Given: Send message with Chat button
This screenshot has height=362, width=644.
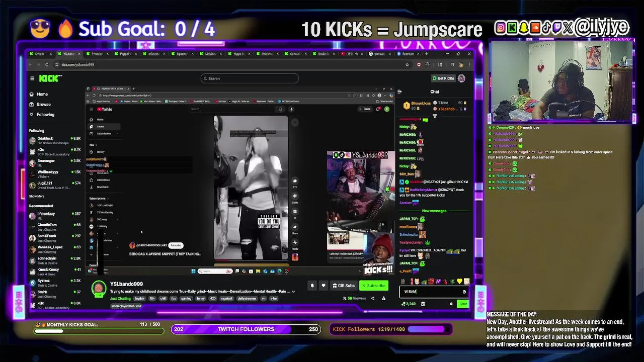Looking at the screenshot, I should (x=463, y=304).
